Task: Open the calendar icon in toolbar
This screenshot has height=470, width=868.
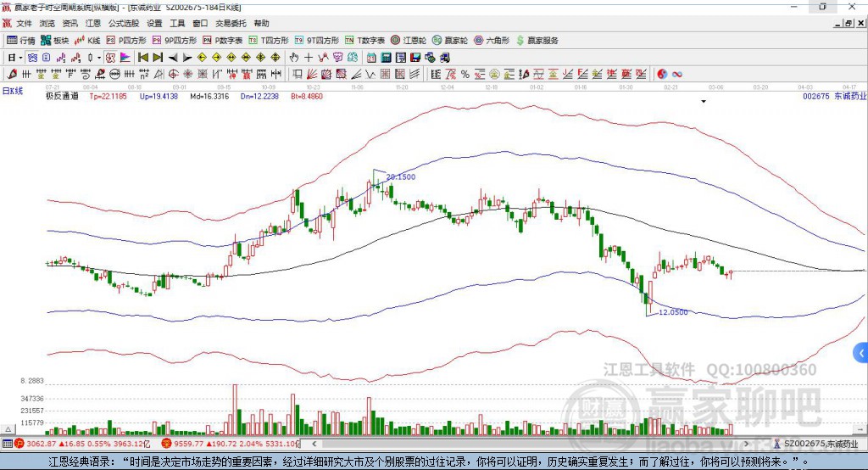Action: 371,58
